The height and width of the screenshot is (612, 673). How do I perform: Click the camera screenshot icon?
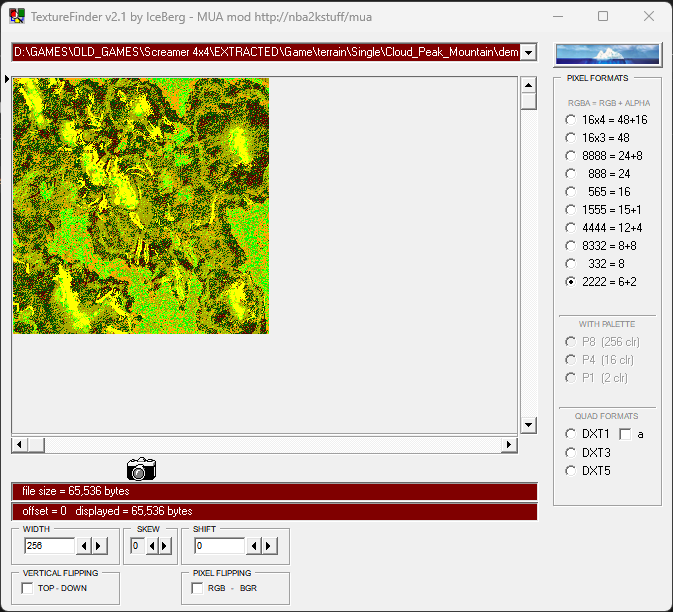coord(141,469)
